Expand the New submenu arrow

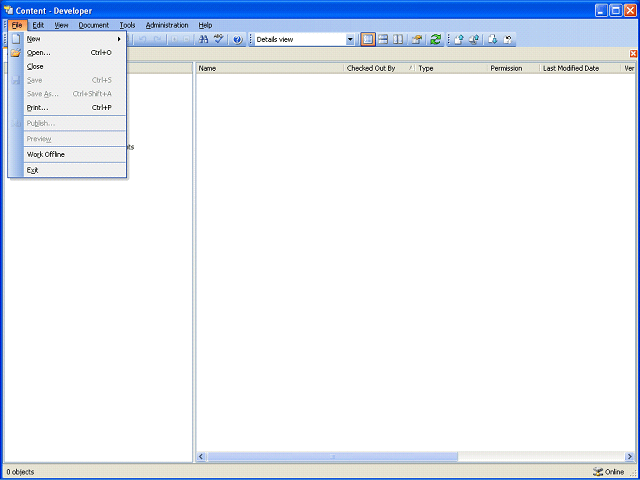[119, 39]
